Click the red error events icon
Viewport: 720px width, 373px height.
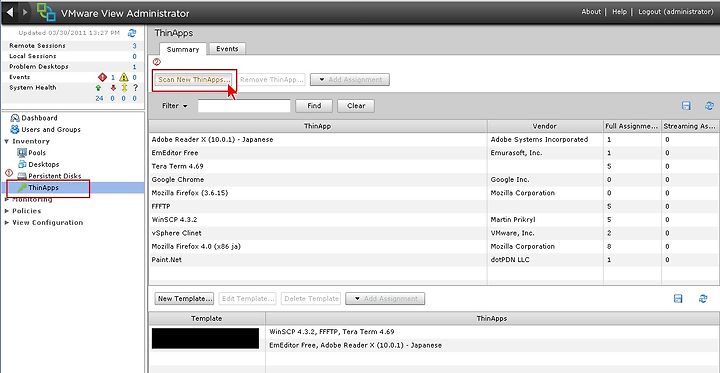pyautogui.click(x=102, y=77)
